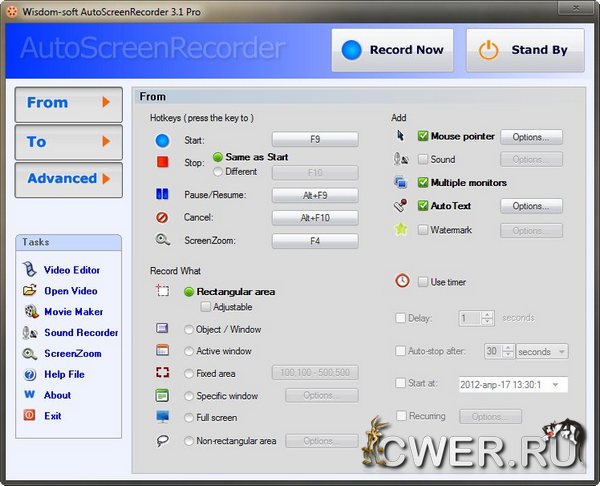Click the F4 ScreenZoom hotkey button
The height and width of the screenshot is (486, 600).
point(315,241)
